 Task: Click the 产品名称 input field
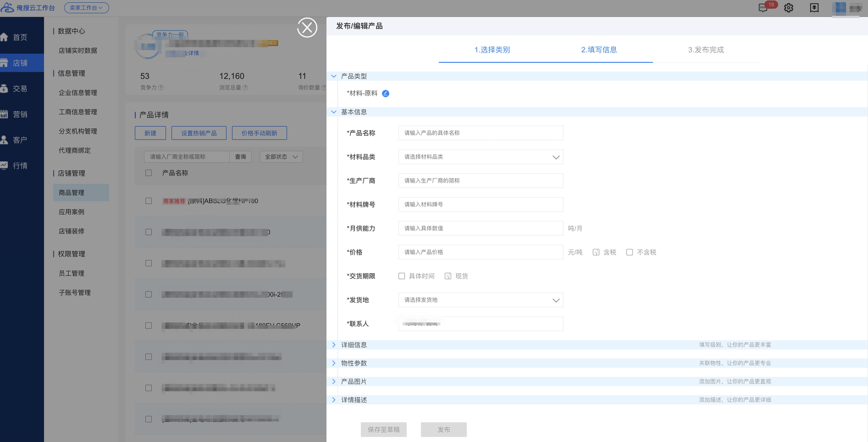[481, 133]
